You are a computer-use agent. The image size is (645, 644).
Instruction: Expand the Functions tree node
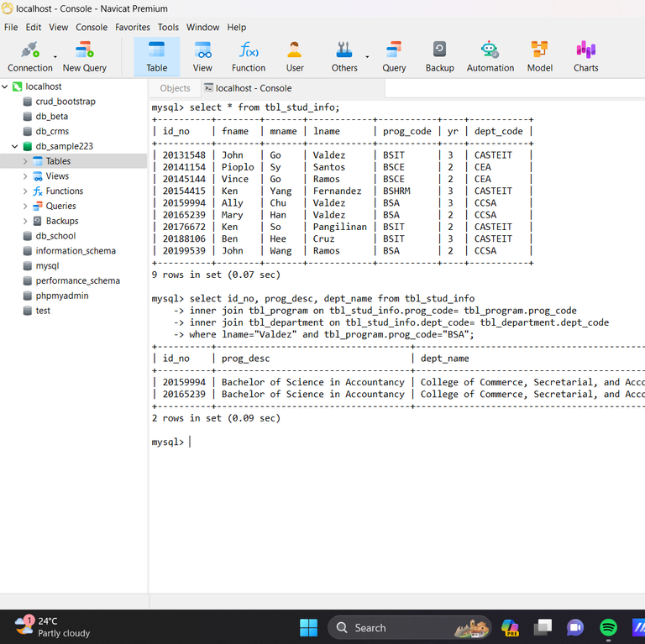click(x=25, y=191)
